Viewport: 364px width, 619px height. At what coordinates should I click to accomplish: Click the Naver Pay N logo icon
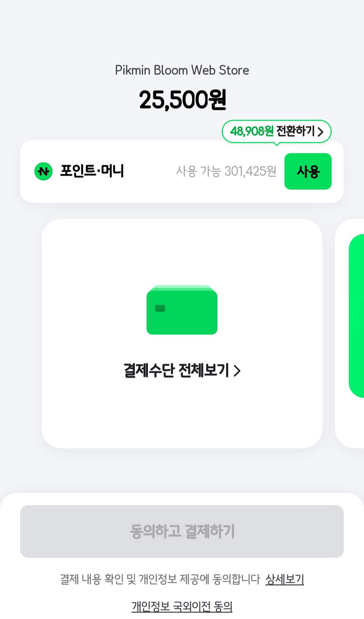pos(43,171)
